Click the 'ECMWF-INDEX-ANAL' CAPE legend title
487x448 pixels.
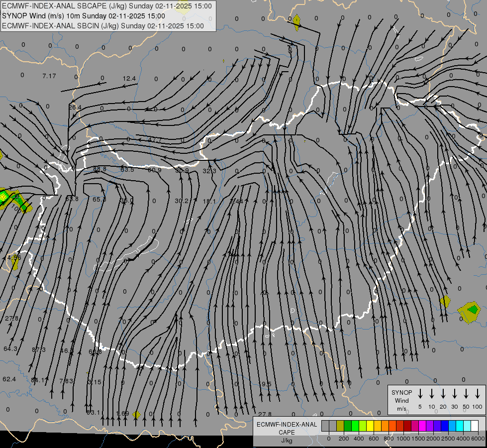click(x=287, y=425)
